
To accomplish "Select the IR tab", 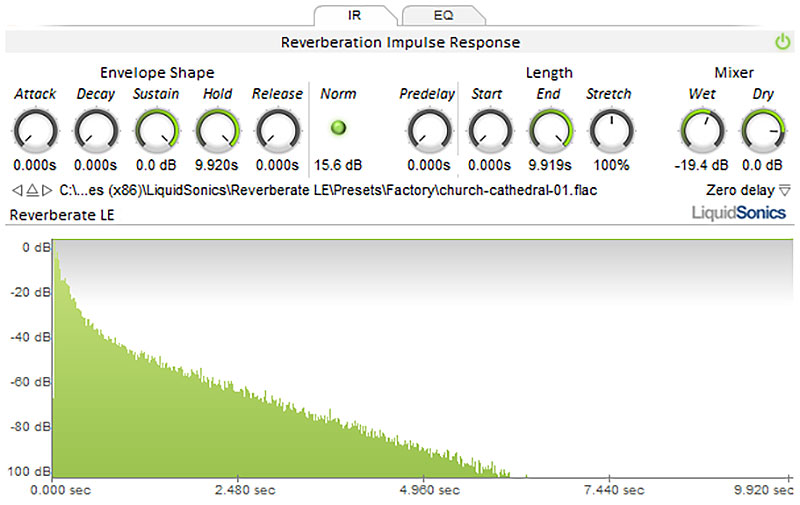I will point(354,15).
